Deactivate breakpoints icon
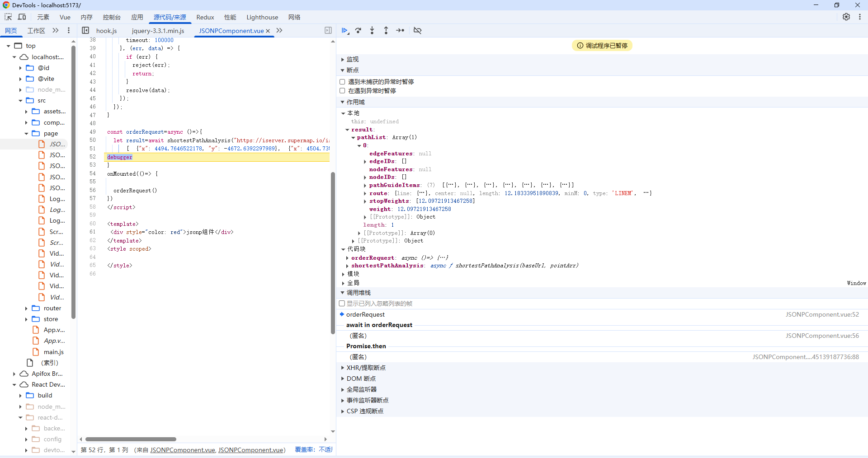The width and height of the screenshot is (868, 458). pos(418,30)
